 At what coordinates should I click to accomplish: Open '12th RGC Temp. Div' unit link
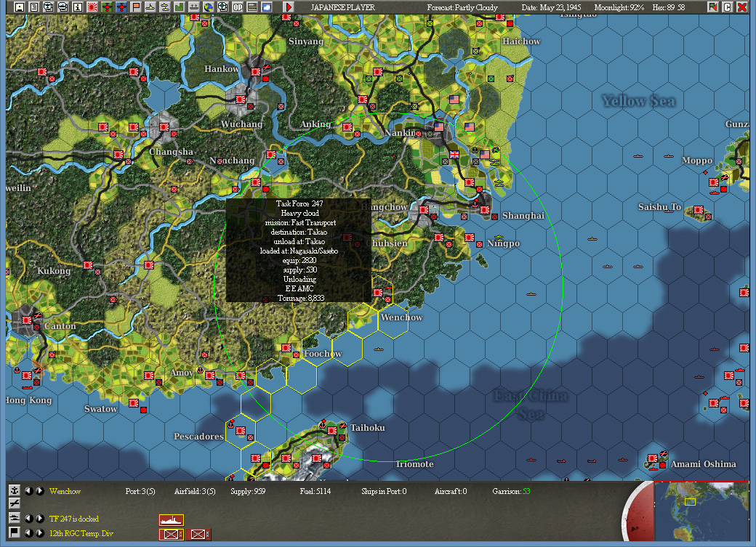tap(81, 533)
